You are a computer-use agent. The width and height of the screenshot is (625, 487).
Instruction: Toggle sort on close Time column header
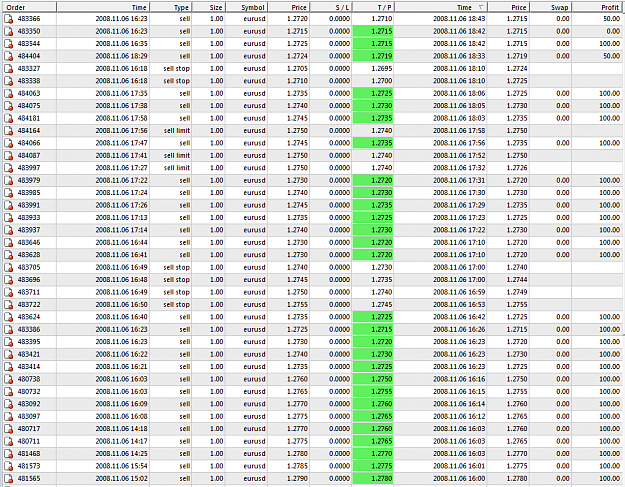point(441,7)
